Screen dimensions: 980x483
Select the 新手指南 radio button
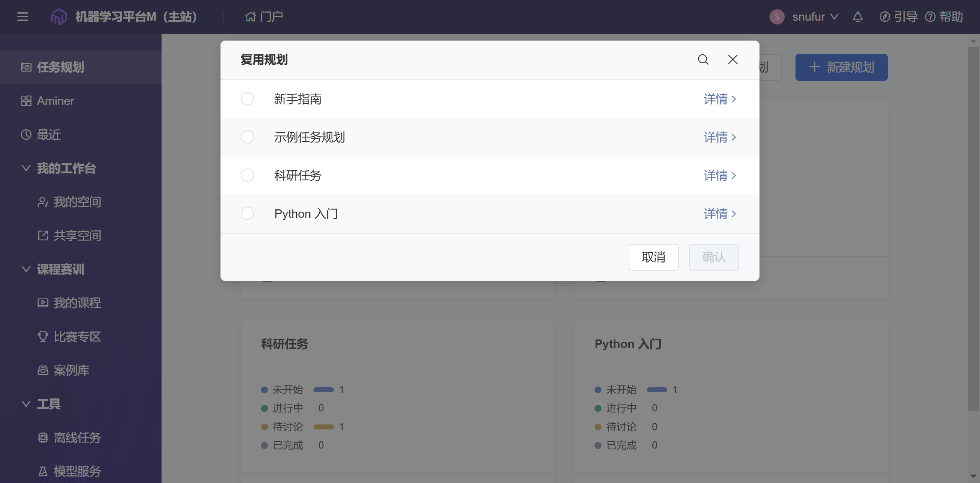247,99
